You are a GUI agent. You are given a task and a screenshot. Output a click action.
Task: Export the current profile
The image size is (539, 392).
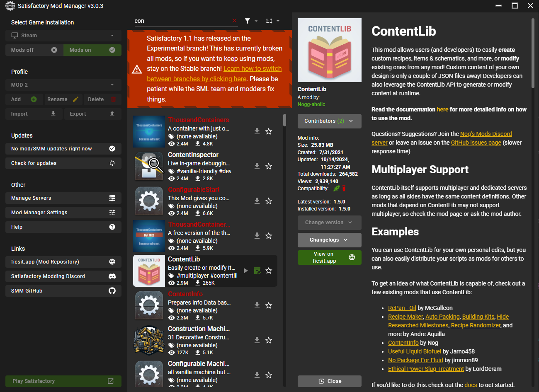(93, 114)
